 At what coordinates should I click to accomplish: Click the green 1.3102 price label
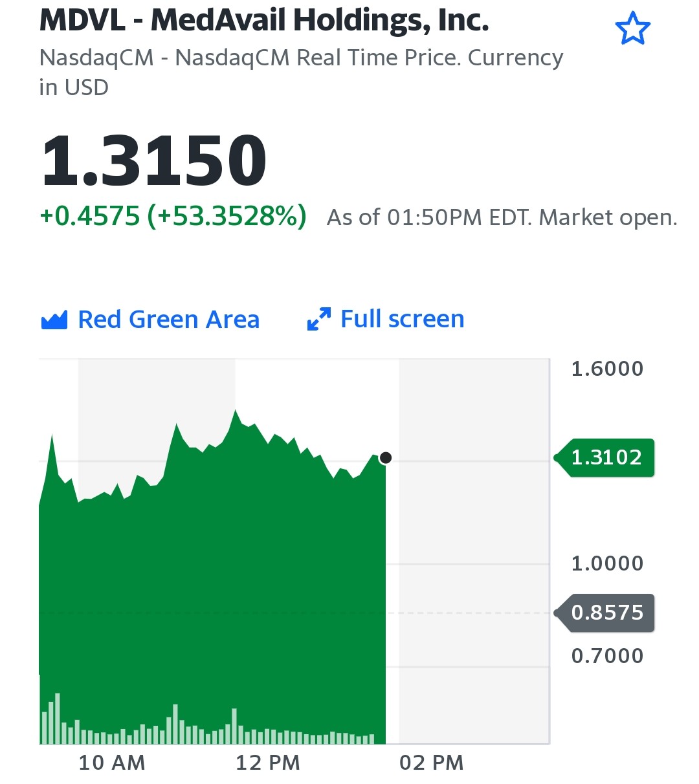pyautogui.click(x=605, y=458)
